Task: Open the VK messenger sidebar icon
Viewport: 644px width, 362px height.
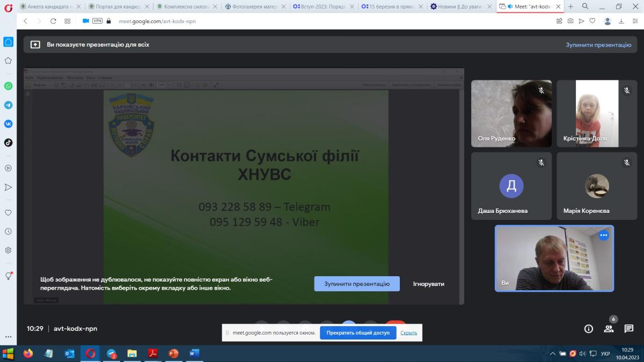Action: click(8, 124)
